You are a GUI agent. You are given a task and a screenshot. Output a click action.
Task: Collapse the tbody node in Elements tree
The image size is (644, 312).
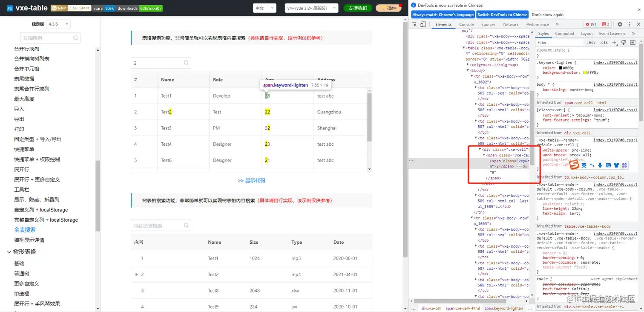(x=468, y=70)
